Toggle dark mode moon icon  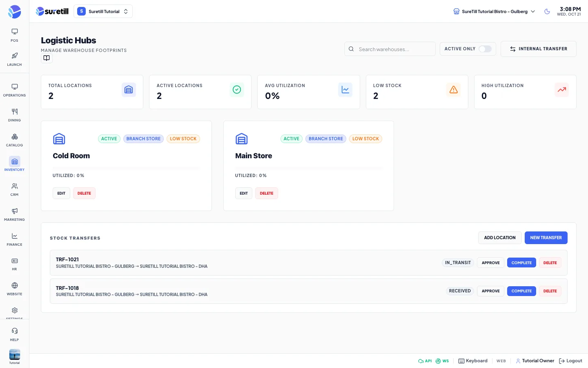tap(547, 11)
